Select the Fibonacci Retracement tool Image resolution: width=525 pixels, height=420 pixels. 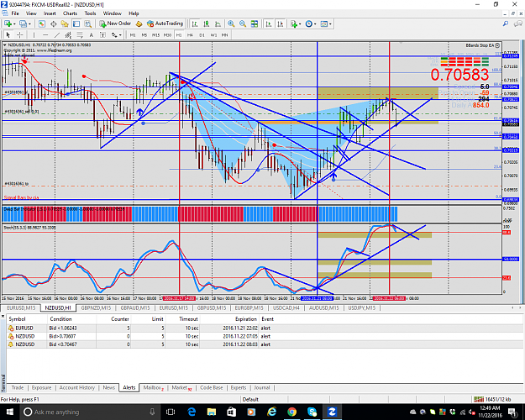click(x=80, y=34)
